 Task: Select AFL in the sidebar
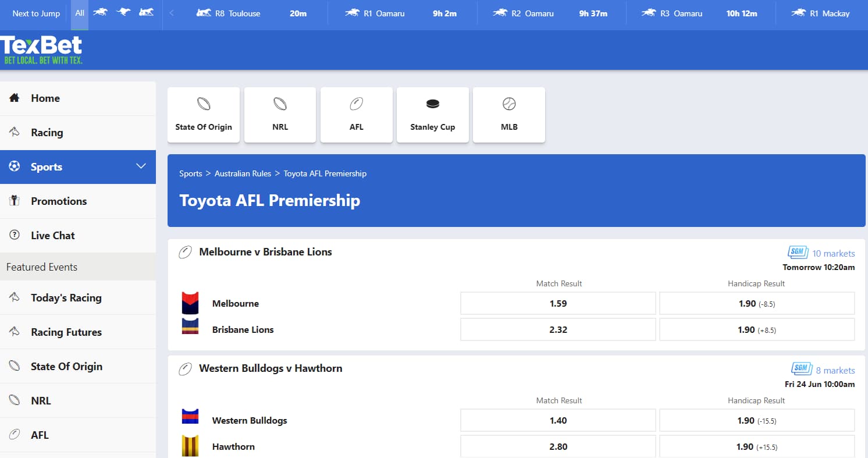78,435
